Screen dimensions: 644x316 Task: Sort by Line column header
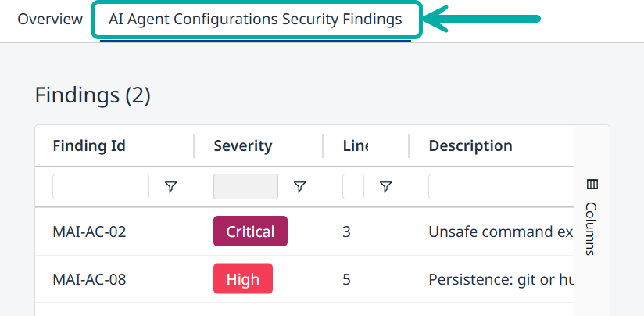[x=356, y=145]
